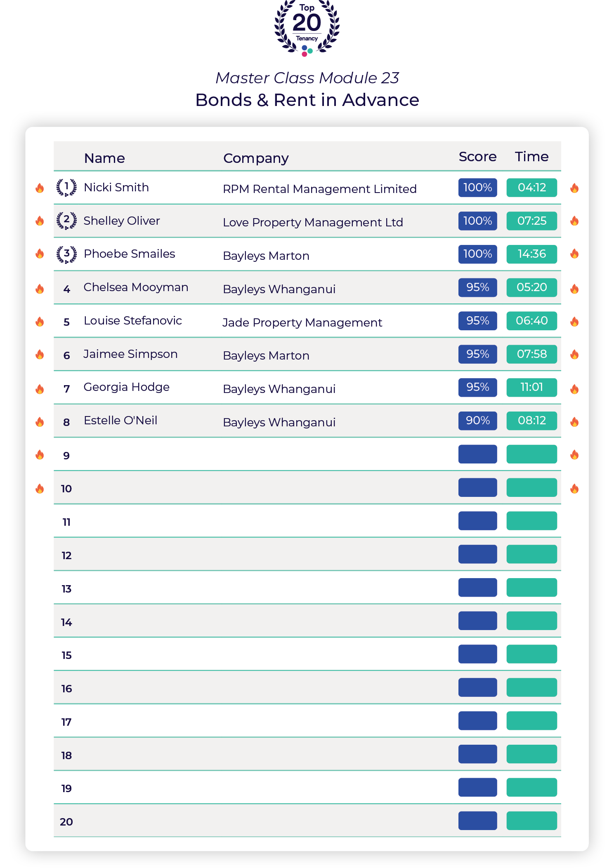Click the Name column header
The height and width of the screenshot is (868, 614).
pyautogui.click(x=104, y=158)
